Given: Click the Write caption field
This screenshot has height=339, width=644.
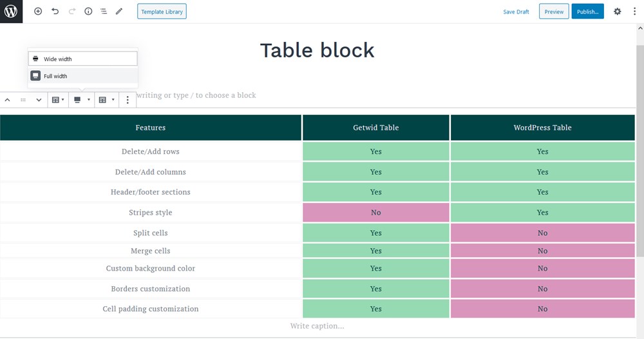Looking at the screenshot, I should pos(317,326).
